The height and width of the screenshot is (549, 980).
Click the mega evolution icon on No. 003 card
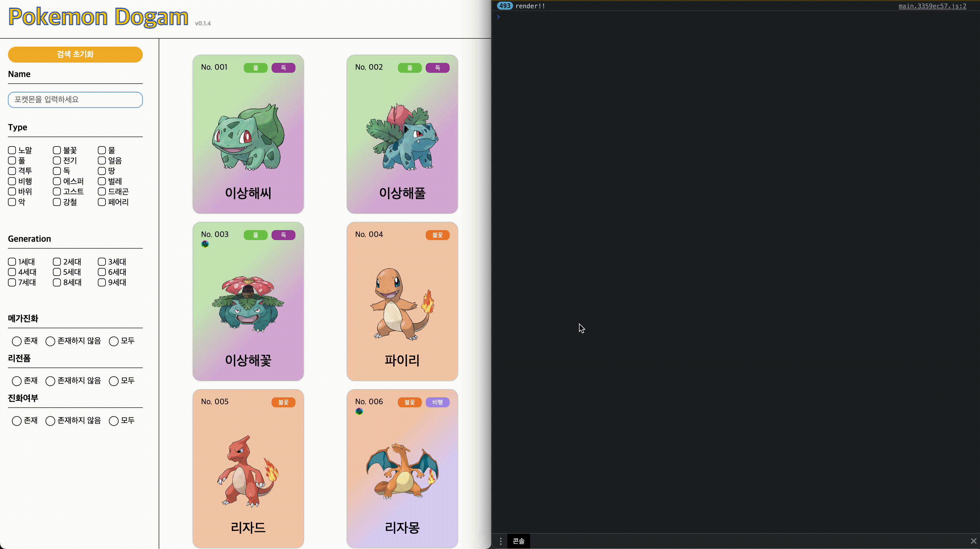205,244
